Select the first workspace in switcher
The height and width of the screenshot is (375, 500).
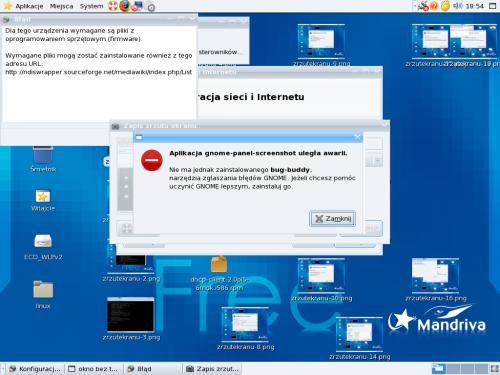click(438, 369)
